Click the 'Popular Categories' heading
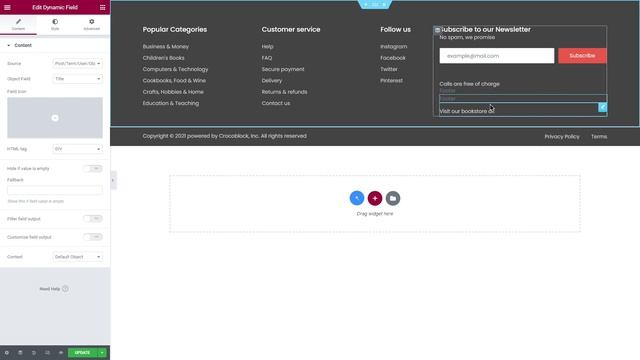640x360 pixels. coord(175,29)
